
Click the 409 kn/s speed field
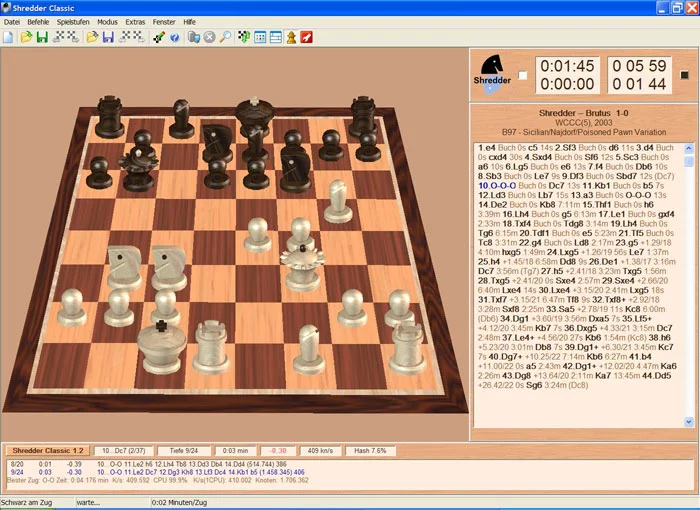(320, 451)
